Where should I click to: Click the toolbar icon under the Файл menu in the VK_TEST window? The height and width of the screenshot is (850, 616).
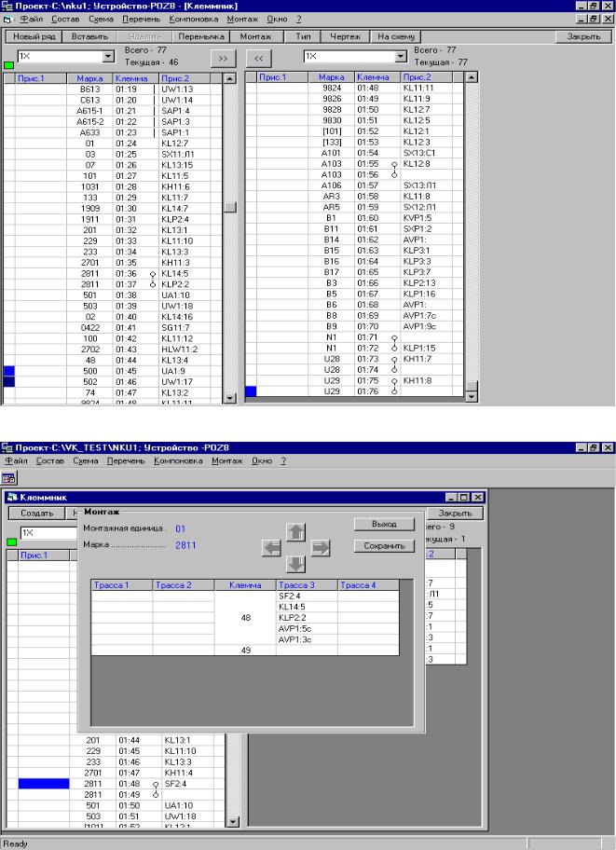[x=8, y=478]
